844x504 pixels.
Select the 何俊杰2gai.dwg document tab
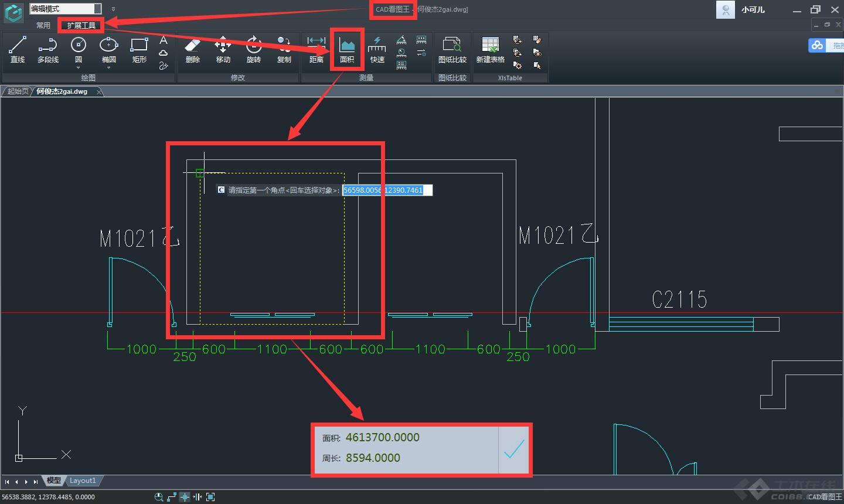click(62, 91)
